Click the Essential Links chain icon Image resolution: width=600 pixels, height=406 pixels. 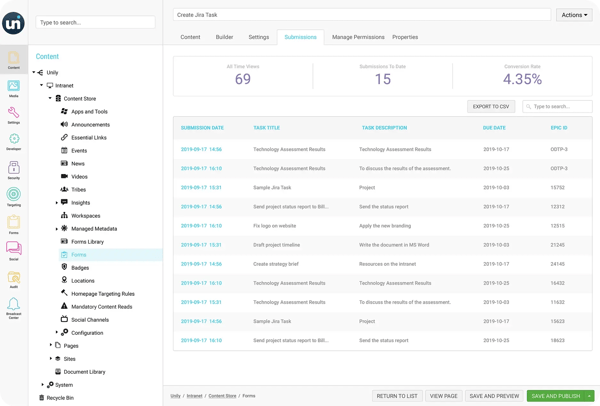[64, 137]
